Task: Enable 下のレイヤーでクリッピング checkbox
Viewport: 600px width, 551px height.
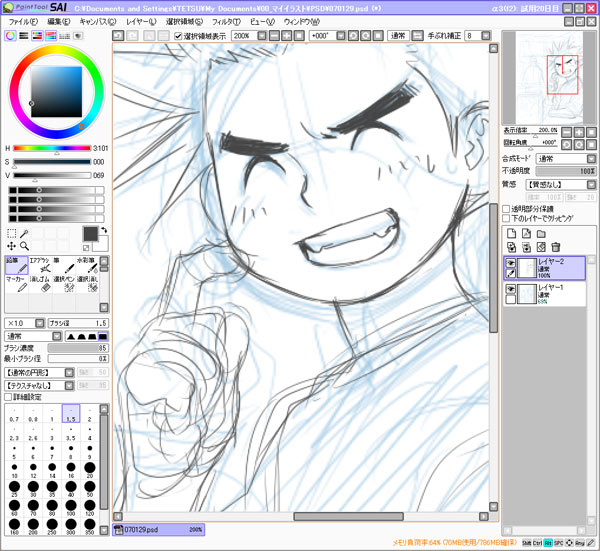Action: (x=506, y=218)
